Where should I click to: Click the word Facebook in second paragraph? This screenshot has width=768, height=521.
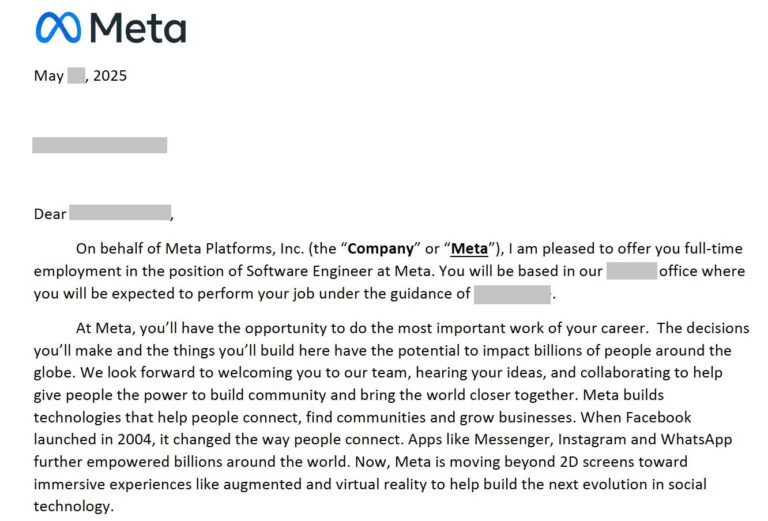658,417
